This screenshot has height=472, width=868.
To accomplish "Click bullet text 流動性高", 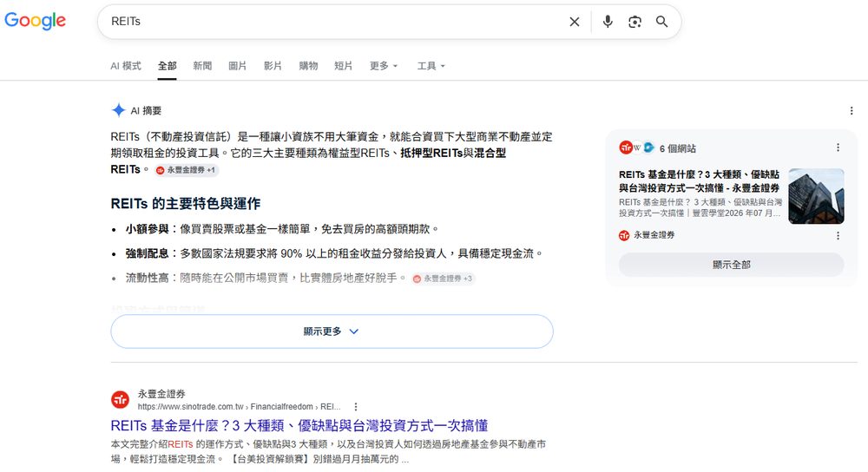I will (x=147, y=278).
